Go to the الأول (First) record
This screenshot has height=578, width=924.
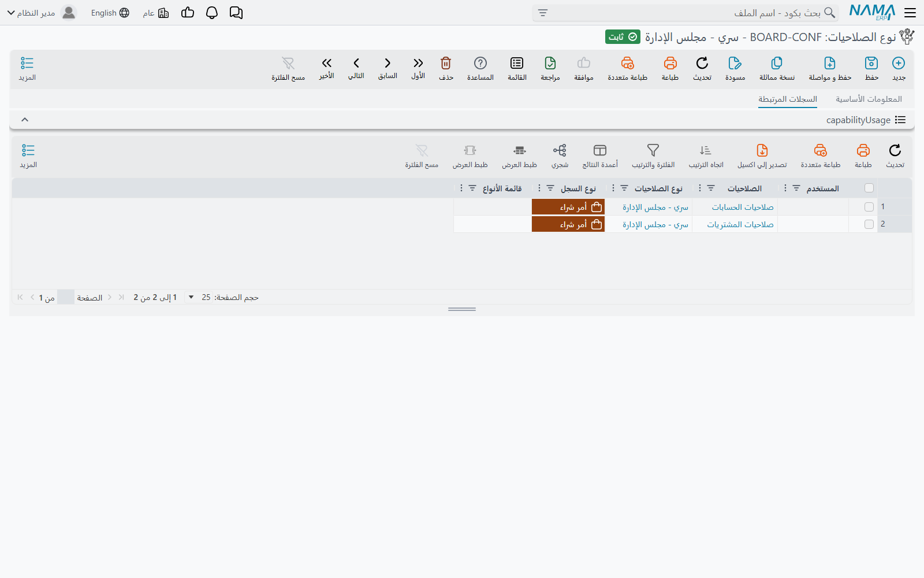pos(418,63)
